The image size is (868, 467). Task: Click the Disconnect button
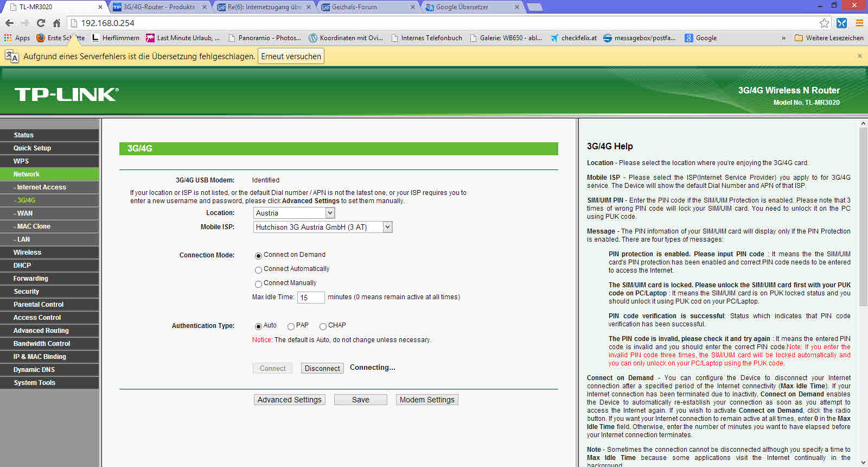[x=322, y=368]
